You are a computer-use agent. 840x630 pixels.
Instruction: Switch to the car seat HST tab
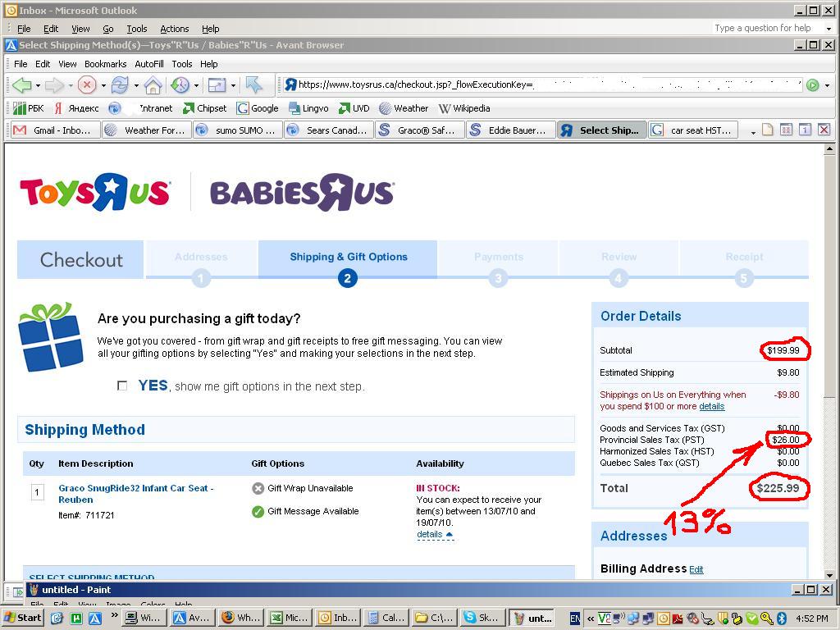click(693, 130)
